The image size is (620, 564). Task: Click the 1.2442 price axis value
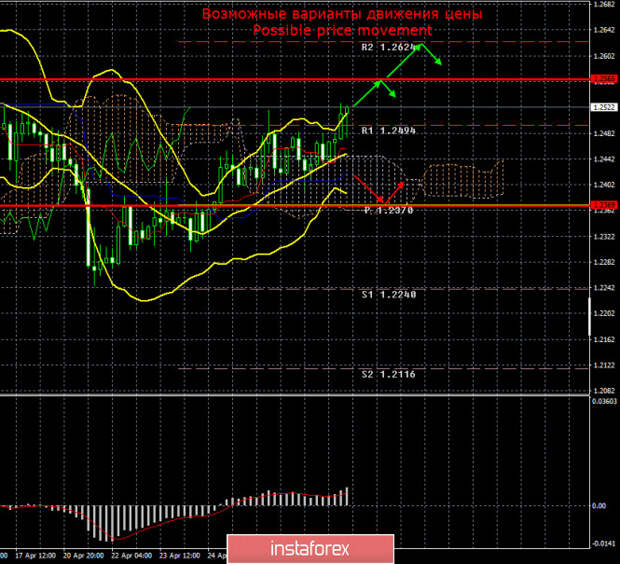[604, 159]
